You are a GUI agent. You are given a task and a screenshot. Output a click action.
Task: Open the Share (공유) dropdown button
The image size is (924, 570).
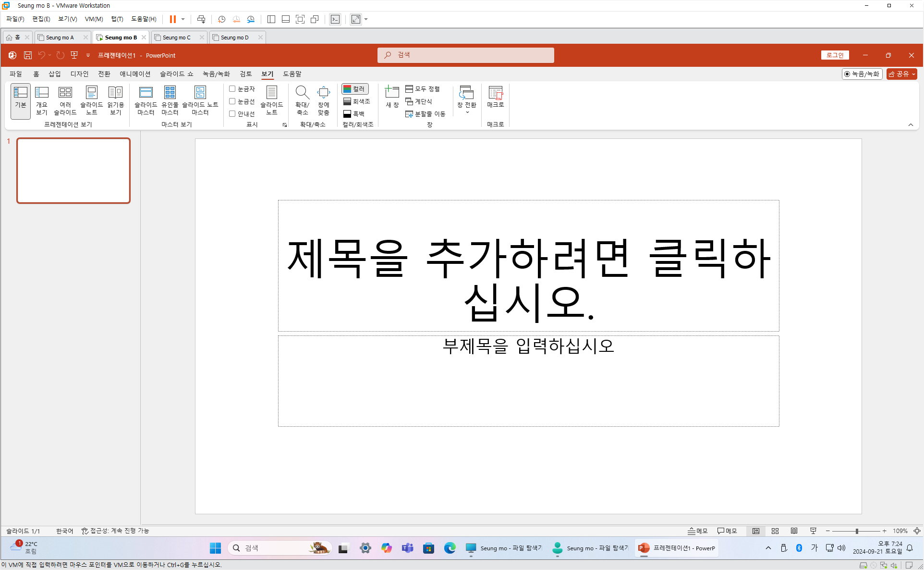[901, 74]
